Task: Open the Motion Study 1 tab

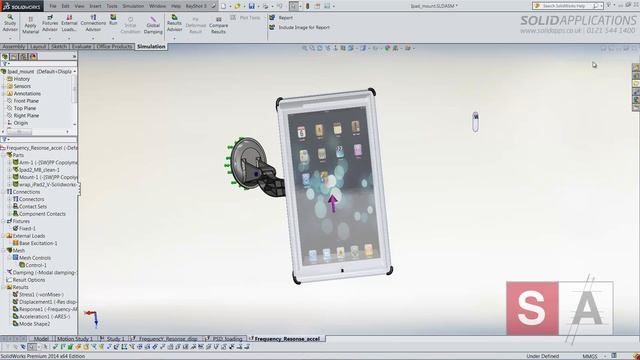Action: [x=75, y=339]
